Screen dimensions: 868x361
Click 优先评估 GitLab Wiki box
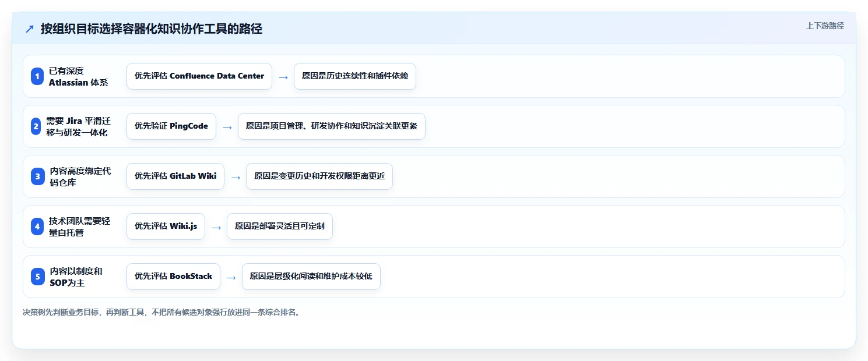tap(175, 176)
